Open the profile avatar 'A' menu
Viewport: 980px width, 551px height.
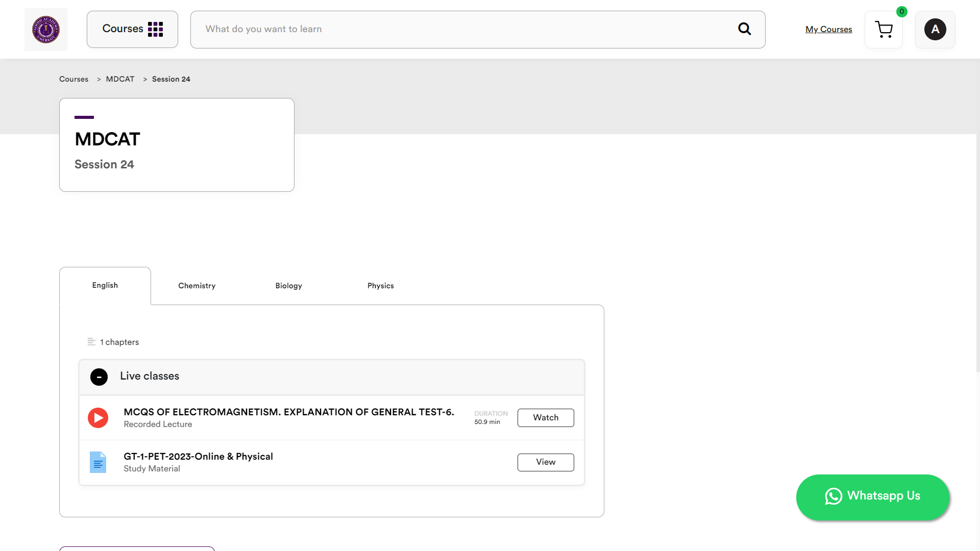[x=935, y=30]
